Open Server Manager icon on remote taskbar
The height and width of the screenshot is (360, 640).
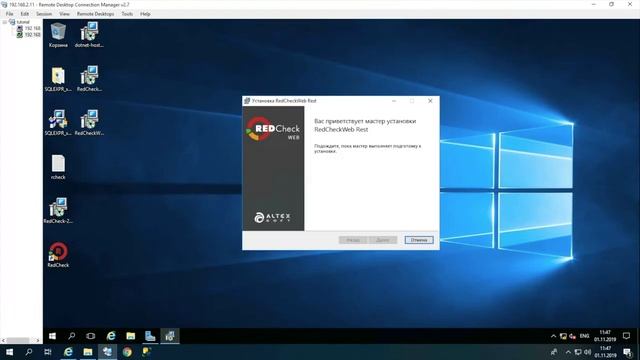tap(150, 336)
